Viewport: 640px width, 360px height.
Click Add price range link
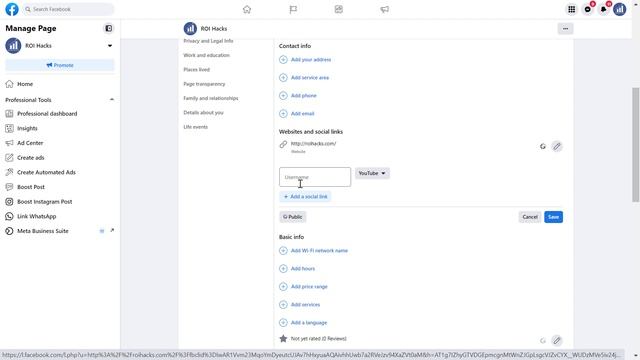pyautogui.click(x=309, y=287)
